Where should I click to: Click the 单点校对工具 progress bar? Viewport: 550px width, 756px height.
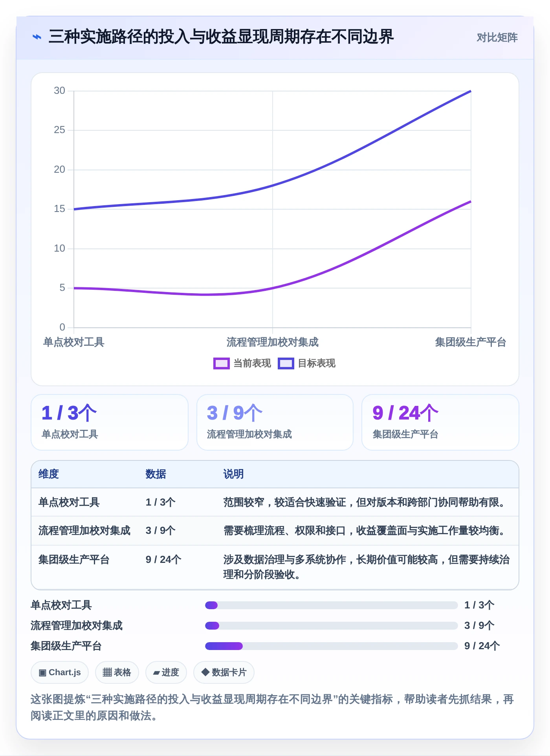click(331, 605)
